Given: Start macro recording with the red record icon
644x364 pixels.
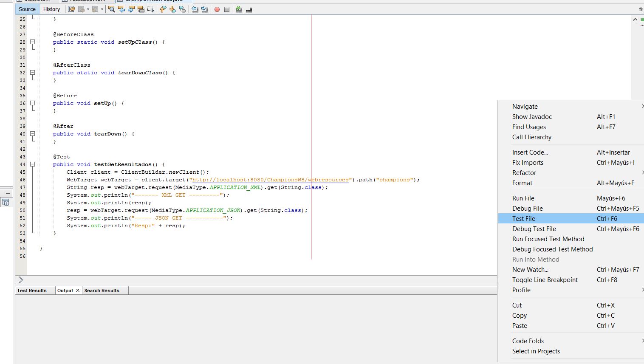Looking at the screenshot, I should click(x=217, y=9).
